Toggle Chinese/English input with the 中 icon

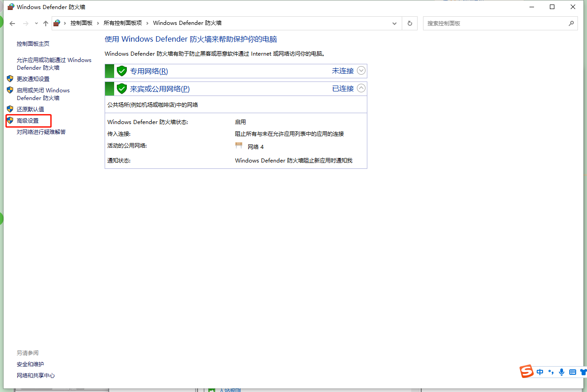[540, 372]
